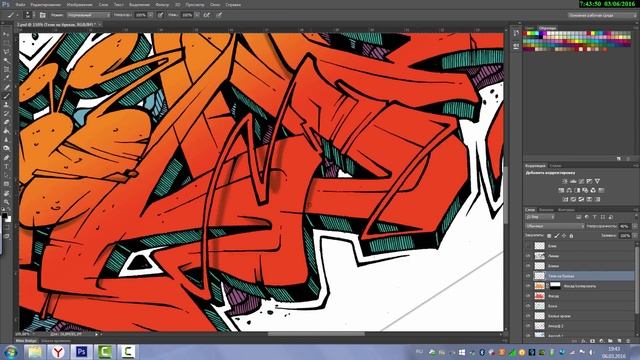The width and height of the screenshot is (640, 360).
Task: Click the layer mask thumbnail in Layers
Action: (555, 286)
